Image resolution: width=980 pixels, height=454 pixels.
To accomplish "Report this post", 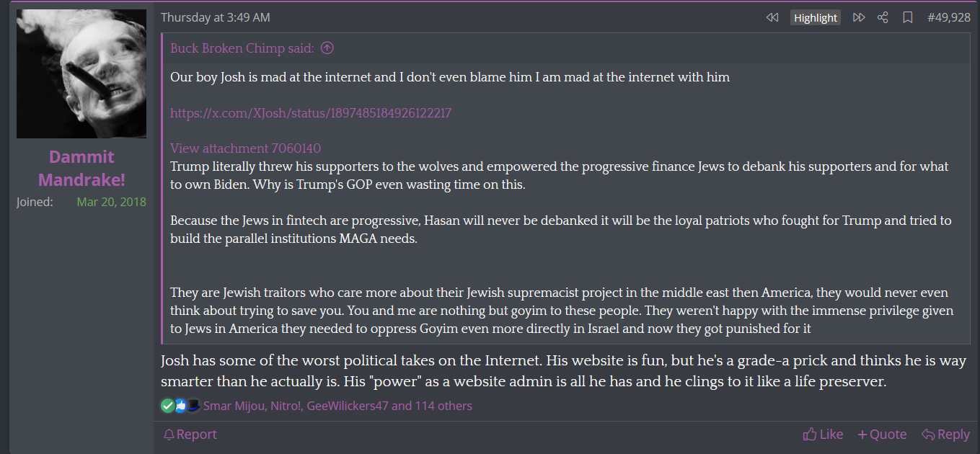I will 190,434.
